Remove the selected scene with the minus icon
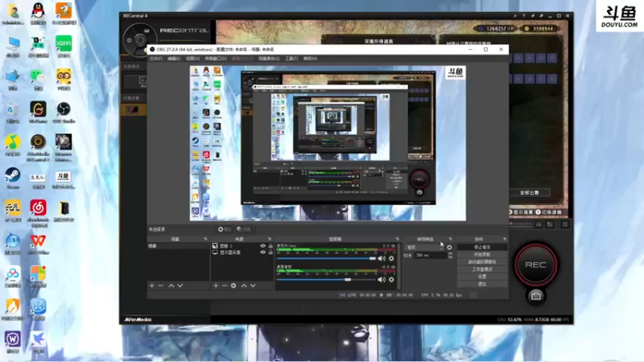Image resolution: width=644 pixels, height=362 pixels. pyautogui.click(x=160, y=286)
